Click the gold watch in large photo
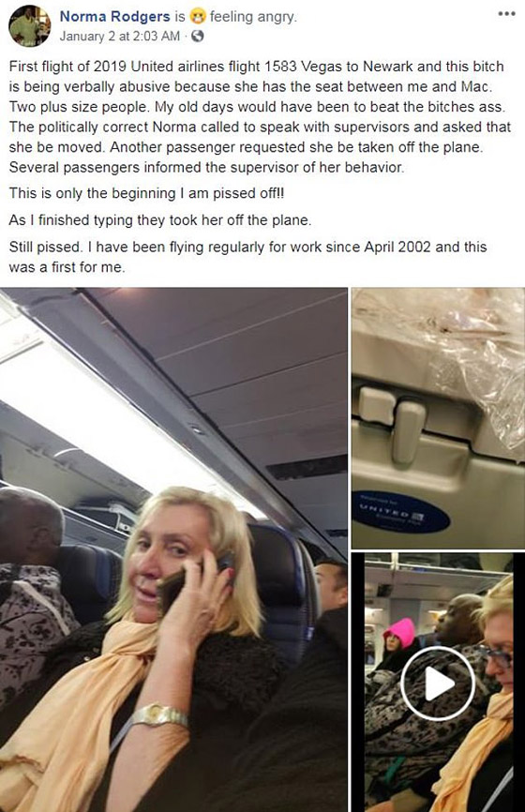This screenshot has width=525, height=812. (x=159, y=715)
